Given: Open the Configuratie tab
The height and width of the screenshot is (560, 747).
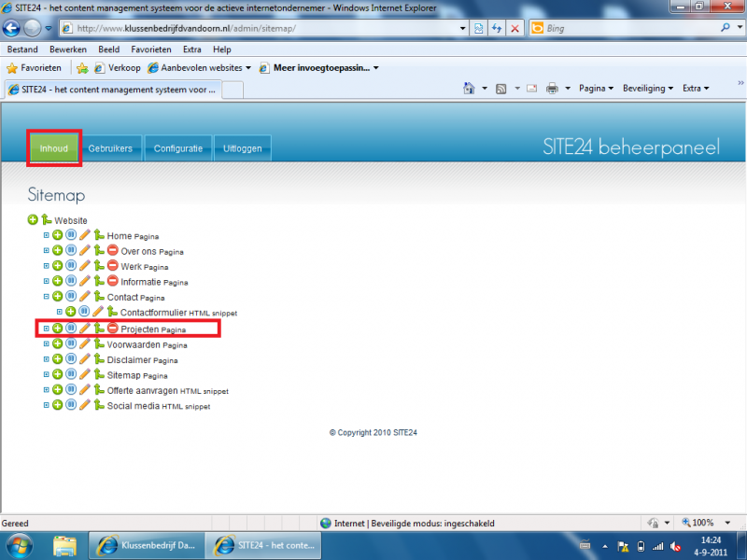Looking at the screenshot, I should (177, 148).
